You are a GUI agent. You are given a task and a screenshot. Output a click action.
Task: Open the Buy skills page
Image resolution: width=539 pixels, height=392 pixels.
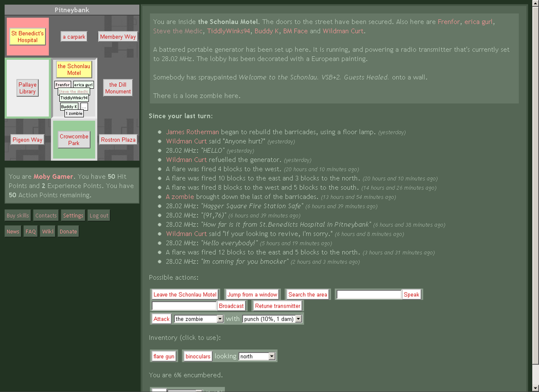pos(18,216)
